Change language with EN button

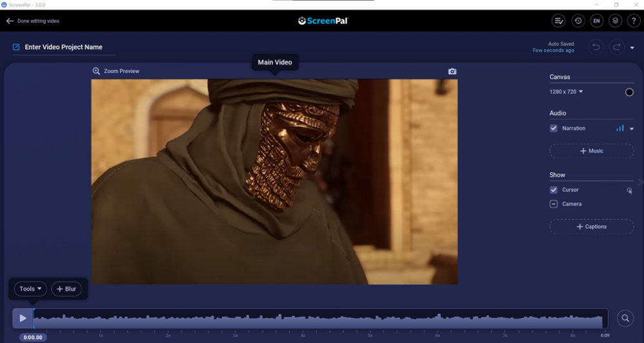596,21
